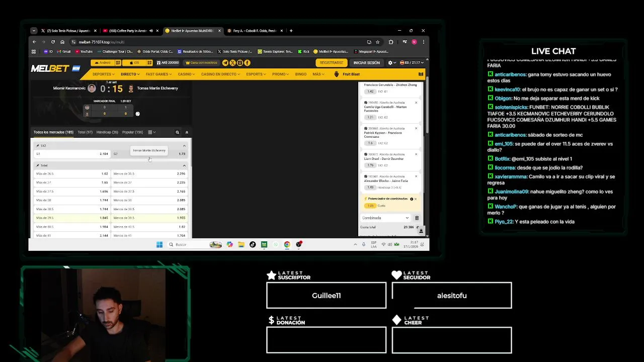
Task: Remove the Patrick Kypson - Francisco Comesana bet
Action: [416, 128]
